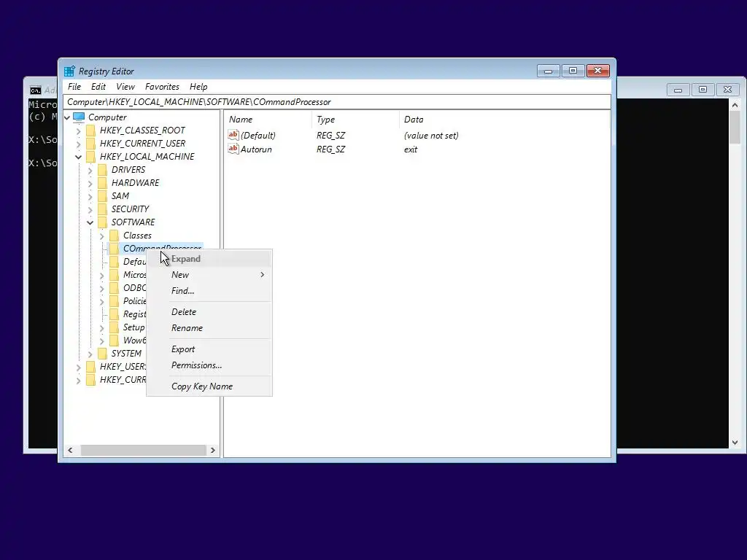Screen dimensions: 747x560
Task: Minimize the Registry Editor window
Action: click(x=549, y=71)
